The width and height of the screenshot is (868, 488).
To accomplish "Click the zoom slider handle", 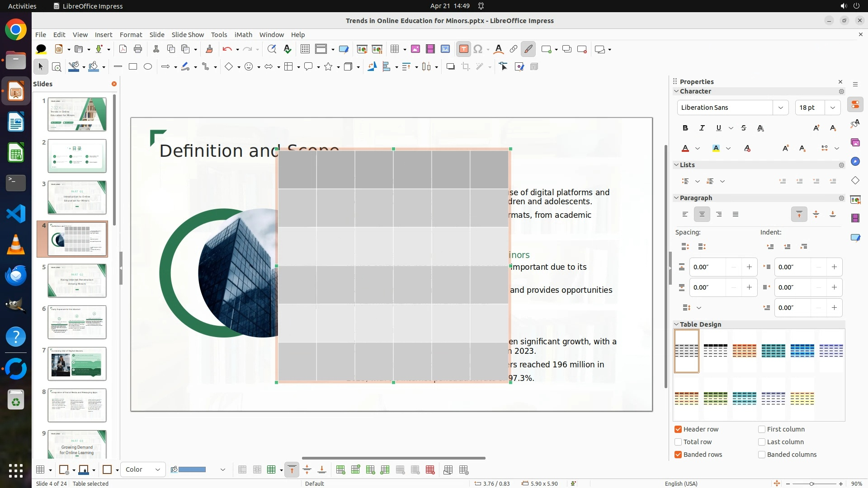I will (811, 484).
